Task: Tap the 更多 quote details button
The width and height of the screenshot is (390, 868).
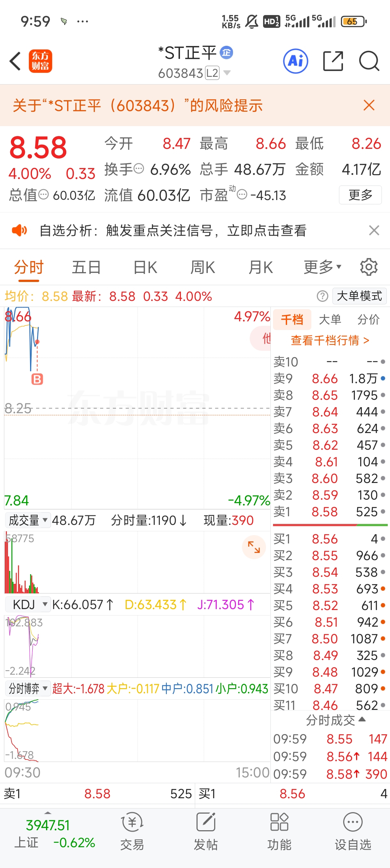Action: [x=360, y=195]
